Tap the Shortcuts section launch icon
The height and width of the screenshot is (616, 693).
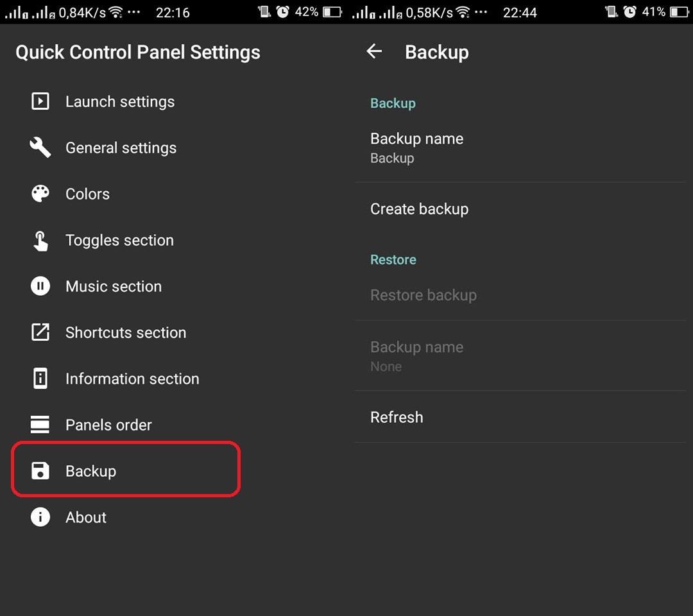pyautogui.click(x=40, y=332)
